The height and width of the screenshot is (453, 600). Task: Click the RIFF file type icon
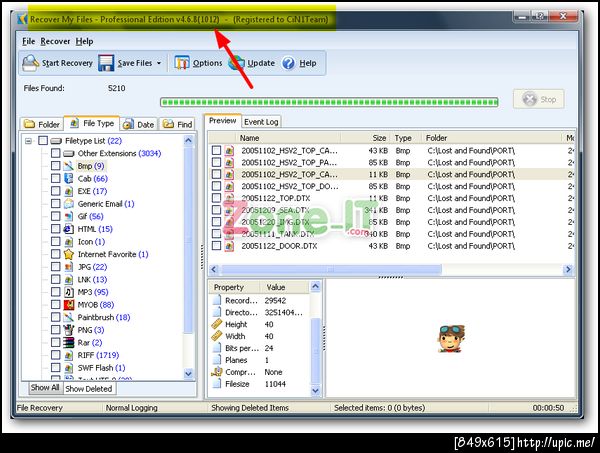[68, 355]
